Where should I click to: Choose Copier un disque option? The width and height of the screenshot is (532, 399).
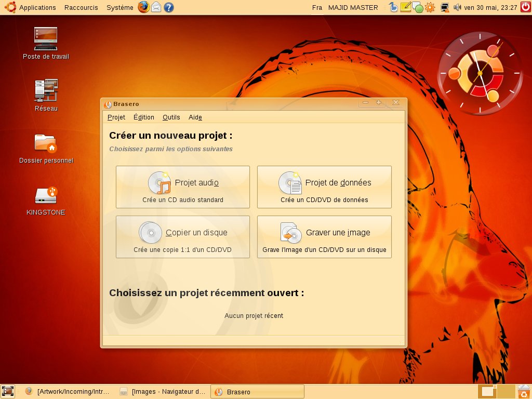click(x=183, y=237)
